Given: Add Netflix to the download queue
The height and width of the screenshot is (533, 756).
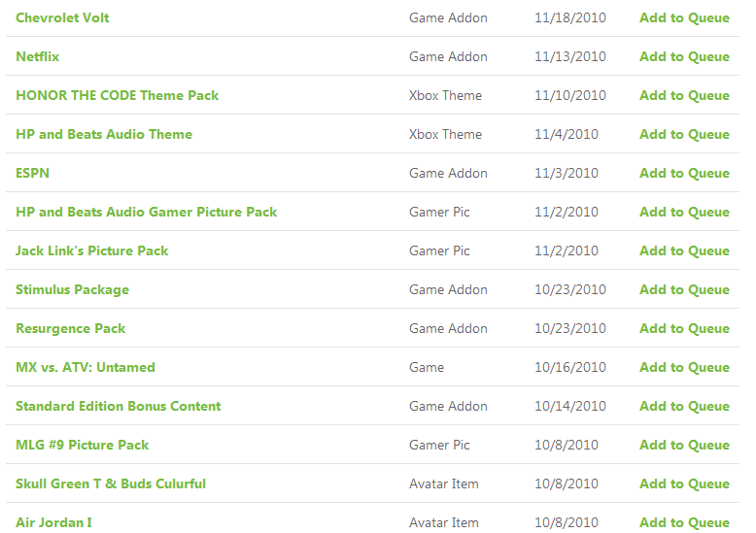Looking at the screenshot, I should click(684, 57).
